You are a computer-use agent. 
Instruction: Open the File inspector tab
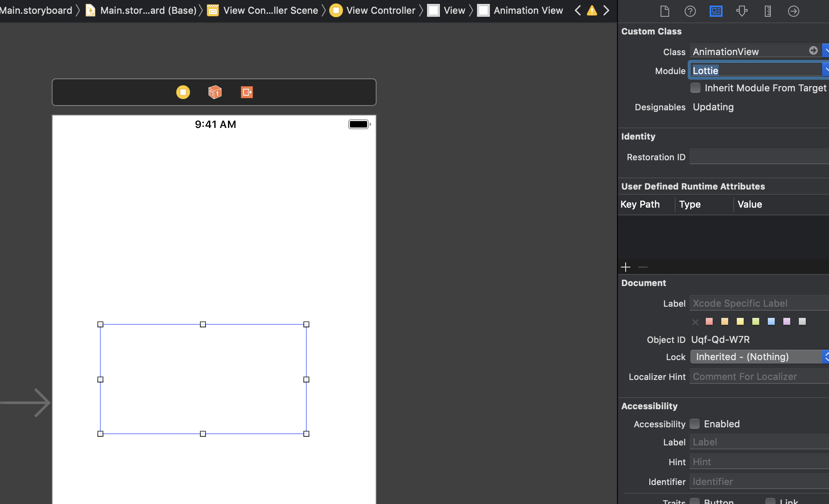(x=664, y=11)
